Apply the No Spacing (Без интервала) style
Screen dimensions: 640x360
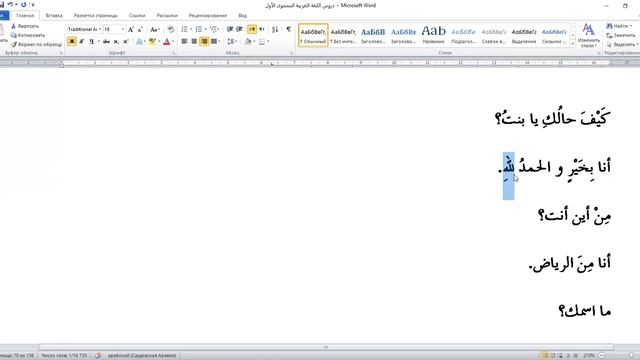coord(343,35)
